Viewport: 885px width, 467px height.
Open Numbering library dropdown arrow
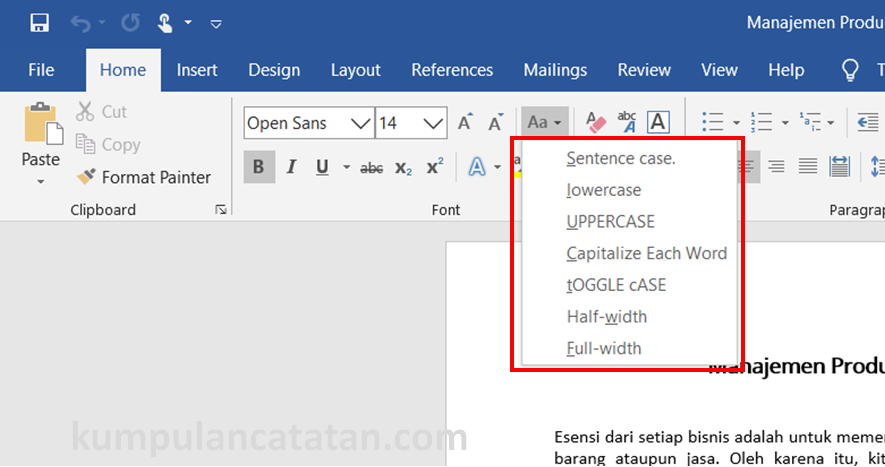click(x=785, y=123)
